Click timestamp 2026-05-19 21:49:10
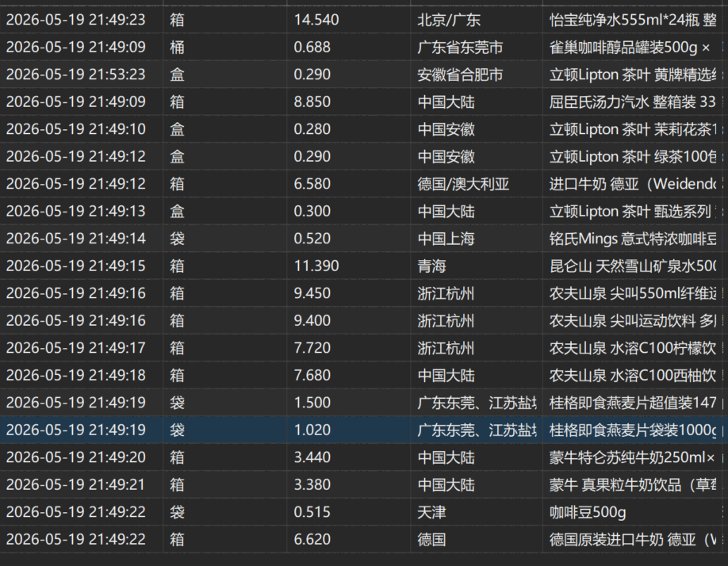This screenshot has height=566, width=728. pos(75,129)
